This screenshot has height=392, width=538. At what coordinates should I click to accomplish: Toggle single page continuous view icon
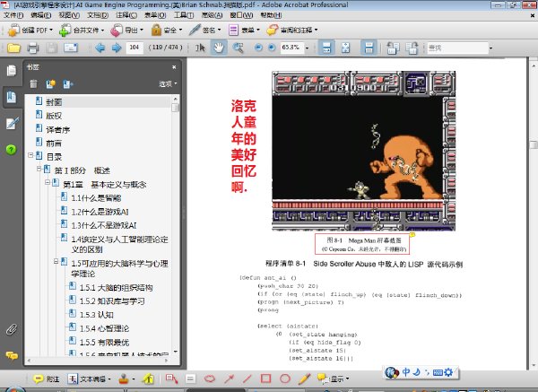coord(369,48)
